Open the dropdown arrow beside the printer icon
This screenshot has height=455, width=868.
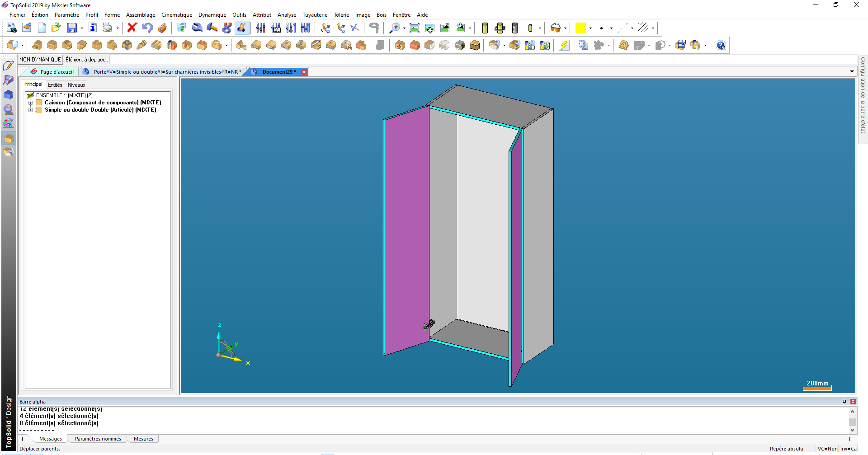118,28
